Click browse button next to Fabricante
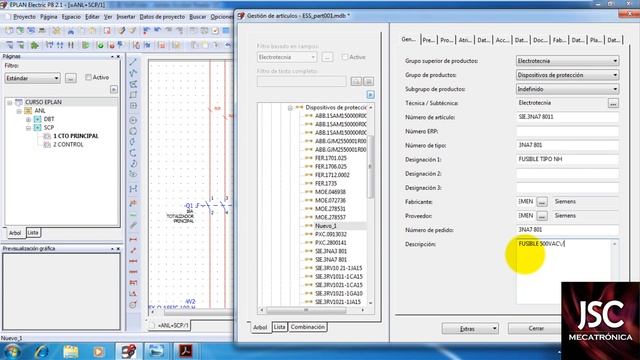 (x=542, y=202)
